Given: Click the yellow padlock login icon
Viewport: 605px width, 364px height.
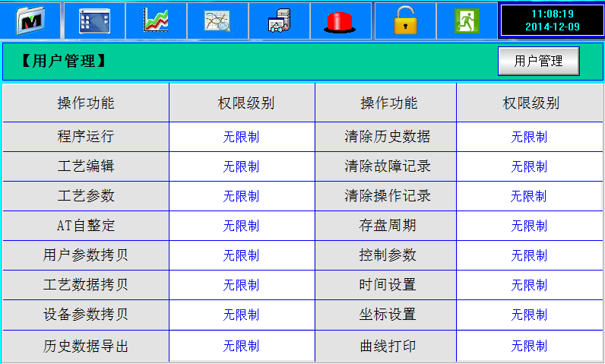Looking at the screenshot, I should click(405, 21).
